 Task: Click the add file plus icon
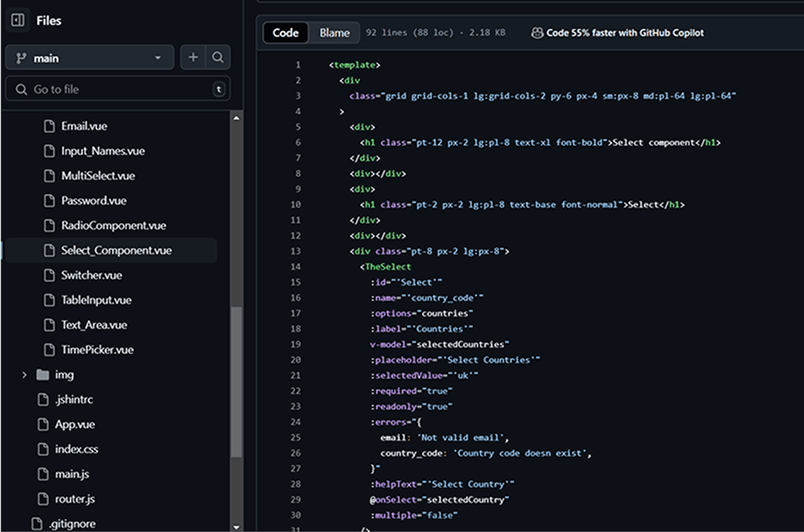pyautogui.click(x=193, y=57)
